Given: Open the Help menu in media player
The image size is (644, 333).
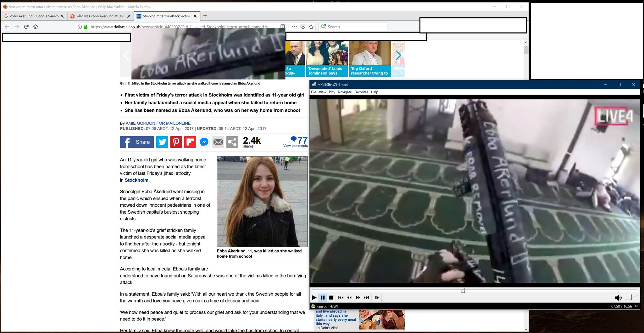Looking at the screenshot, I should click(375, 92).
